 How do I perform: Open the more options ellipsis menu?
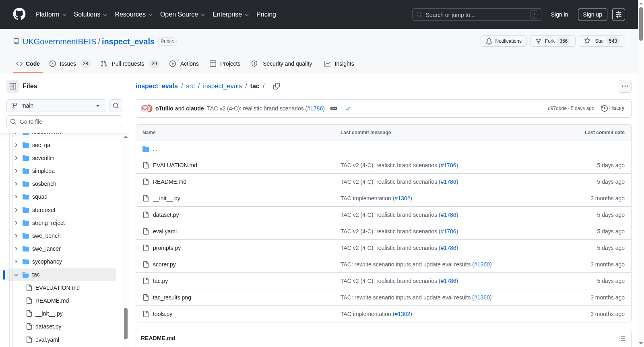[x=625, y=86]
